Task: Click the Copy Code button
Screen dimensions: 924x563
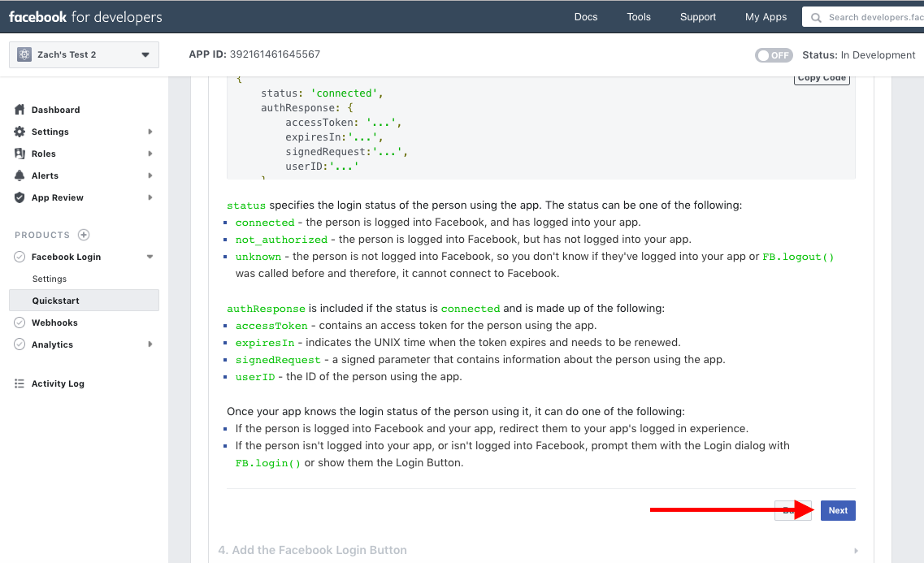Action: pos(822,79)
